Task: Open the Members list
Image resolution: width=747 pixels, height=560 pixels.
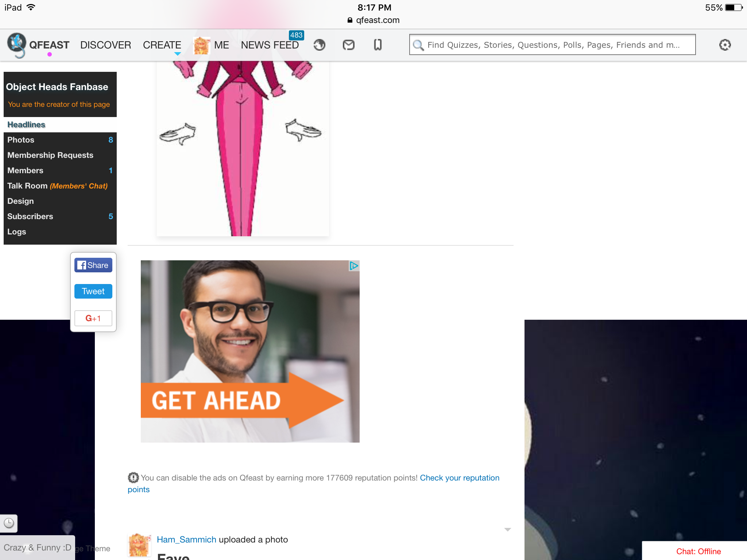Action: pyautogui.click(x=60, y=171)
